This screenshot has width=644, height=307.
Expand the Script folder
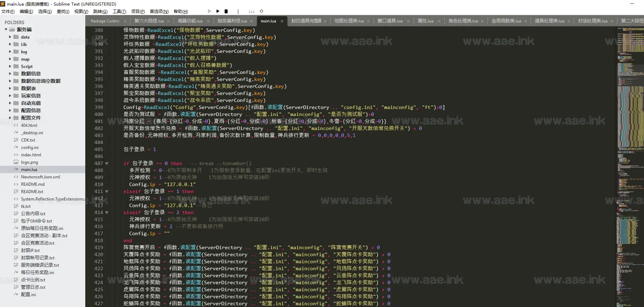pos(10,66)
